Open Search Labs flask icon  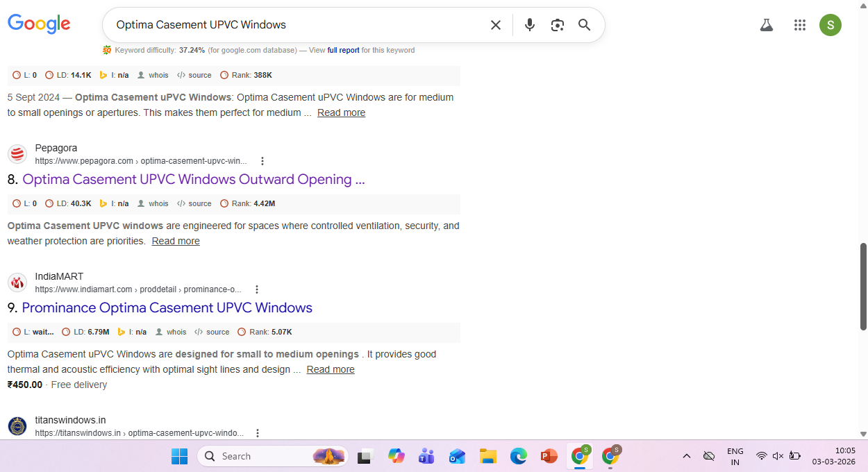(x=767, y=25)
